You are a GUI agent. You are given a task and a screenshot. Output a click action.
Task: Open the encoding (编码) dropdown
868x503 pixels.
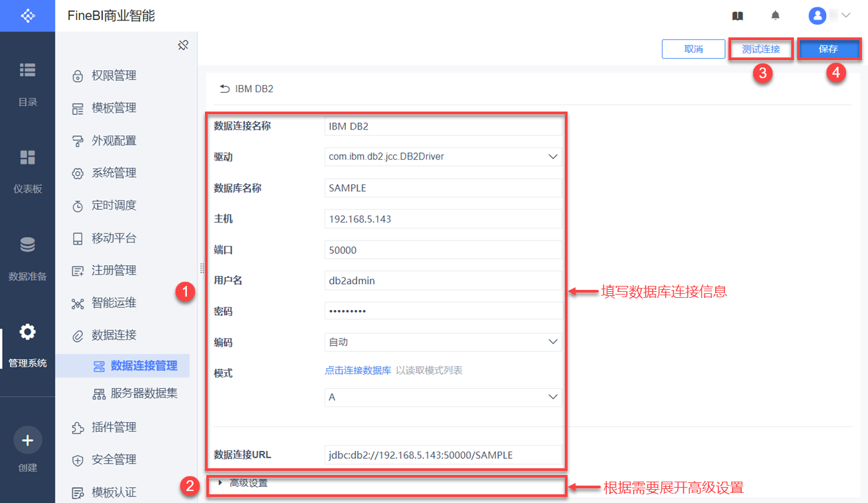point(443,342)
